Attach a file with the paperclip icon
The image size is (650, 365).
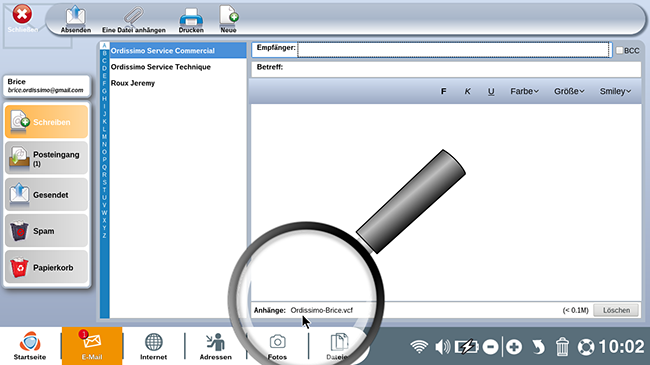(x=133, y=16)
